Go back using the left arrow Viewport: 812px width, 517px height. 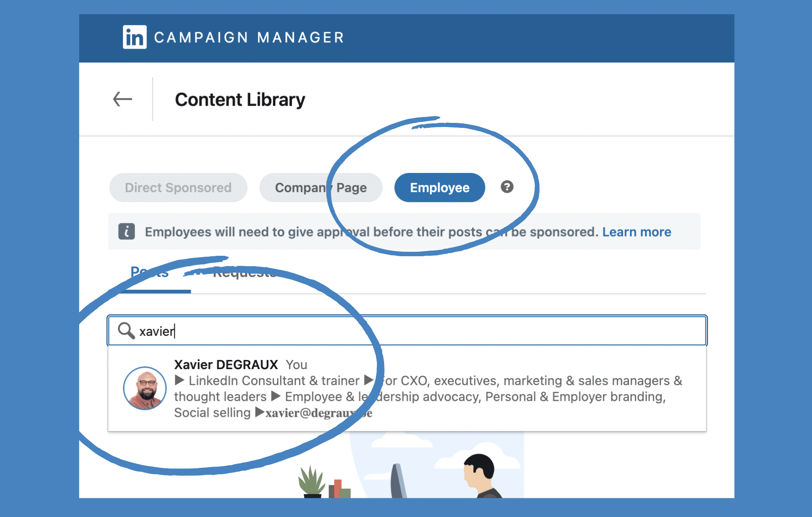[x=122, y=99]
